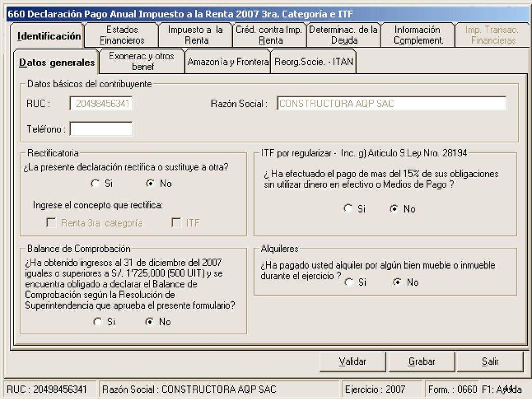This screenshot has height=399, width=532.
Task: Go to Créd. contra Imp. Renta tab
Action: point(270,35)
